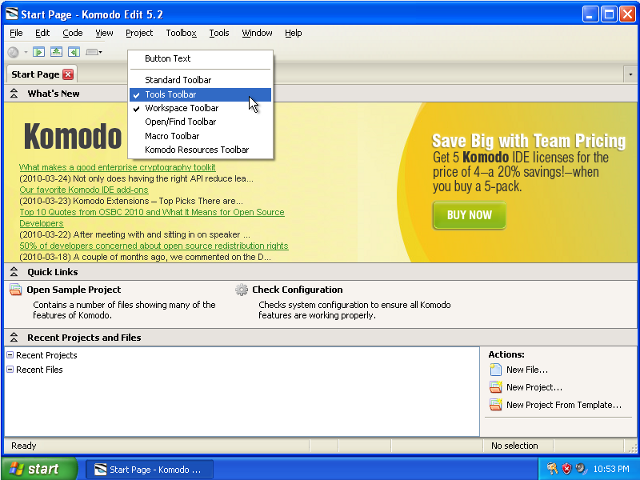
Task: Click the red shield security tray icon
Action: coord(566,469)
